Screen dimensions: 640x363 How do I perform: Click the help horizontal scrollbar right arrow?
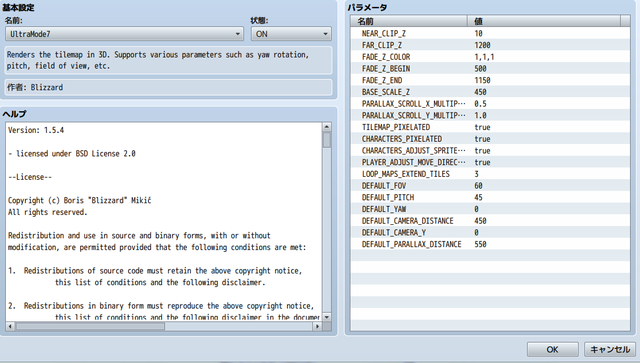click(x=317, y=326)
